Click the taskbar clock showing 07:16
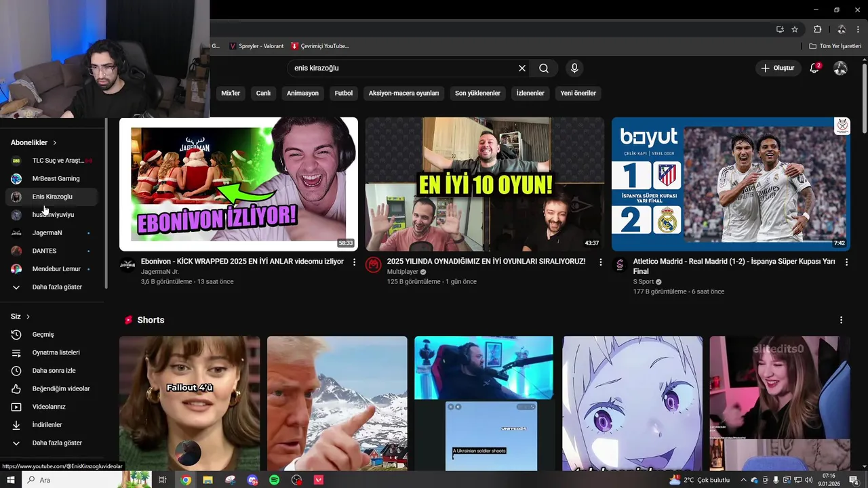Viewport: 868px width, 488px height. click(x=829, y=480)
